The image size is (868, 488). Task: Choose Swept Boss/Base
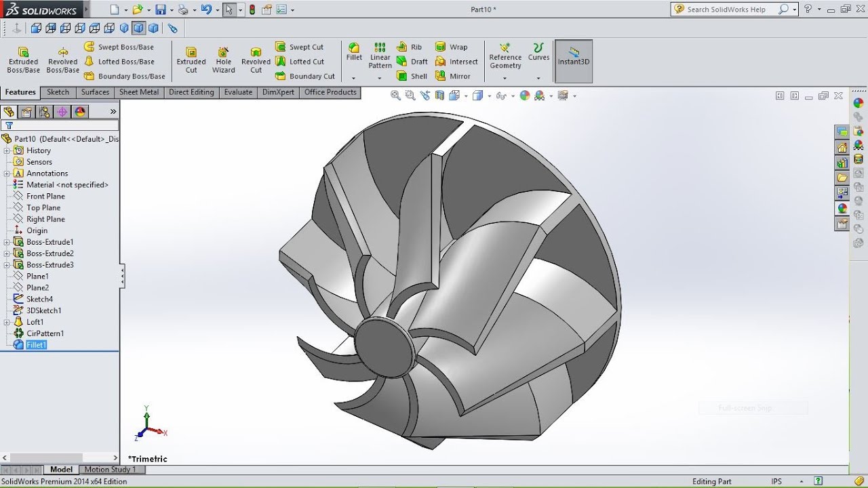click(119, 47)
